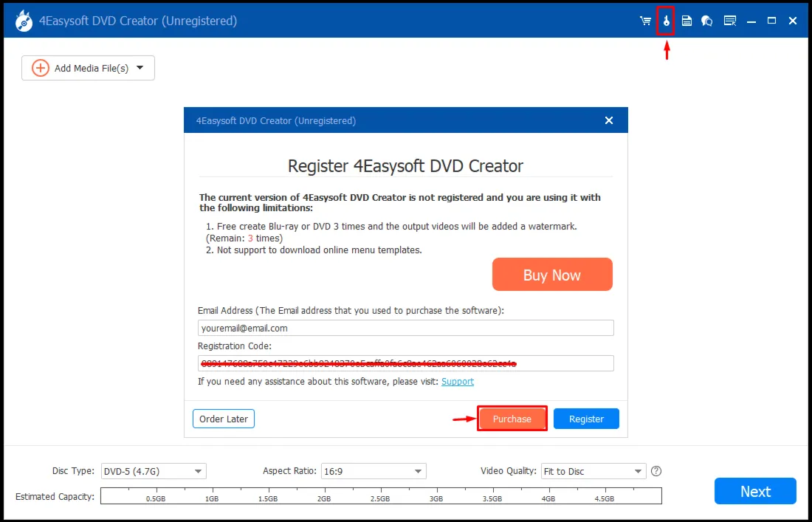Click the Order Later button
The height and width of the screenshot is (522, 812).
(x=224, y=419)
